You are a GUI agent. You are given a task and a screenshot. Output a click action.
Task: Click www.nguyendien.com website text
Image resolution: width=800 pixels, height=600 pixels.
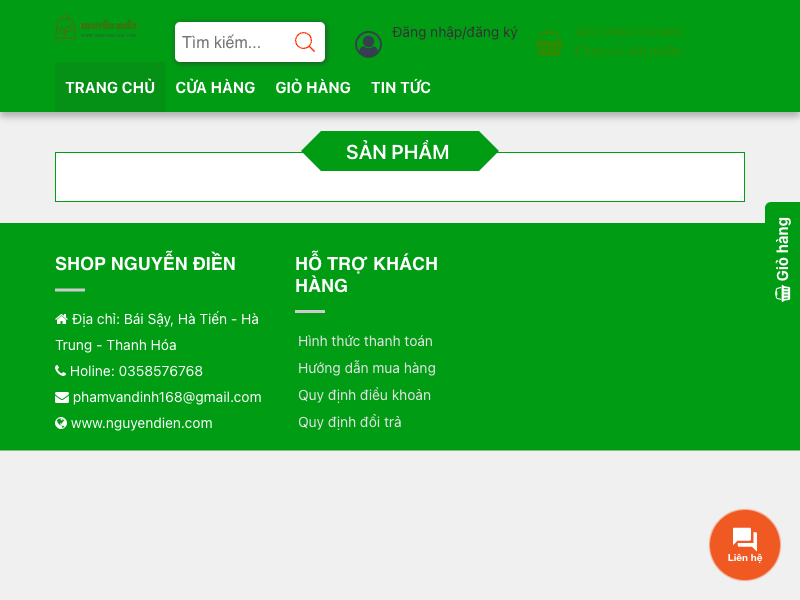coord(141,423)
